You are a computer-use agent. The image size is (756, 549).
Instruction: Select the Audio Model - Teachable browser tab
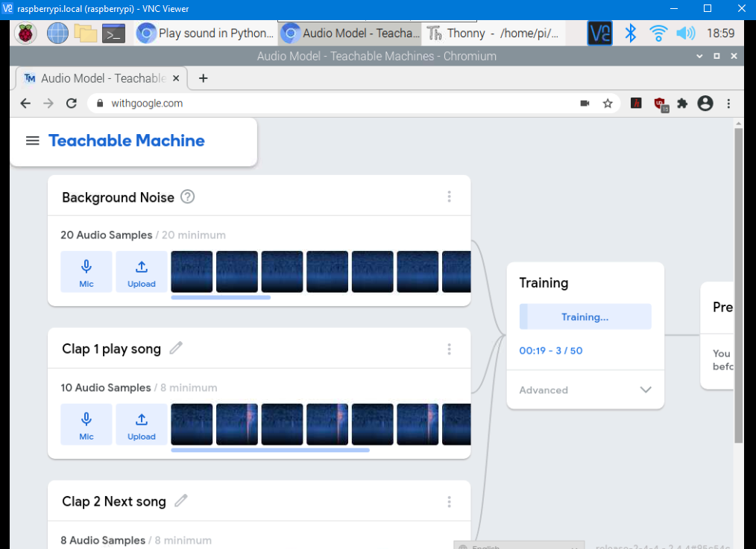point(103,78)
